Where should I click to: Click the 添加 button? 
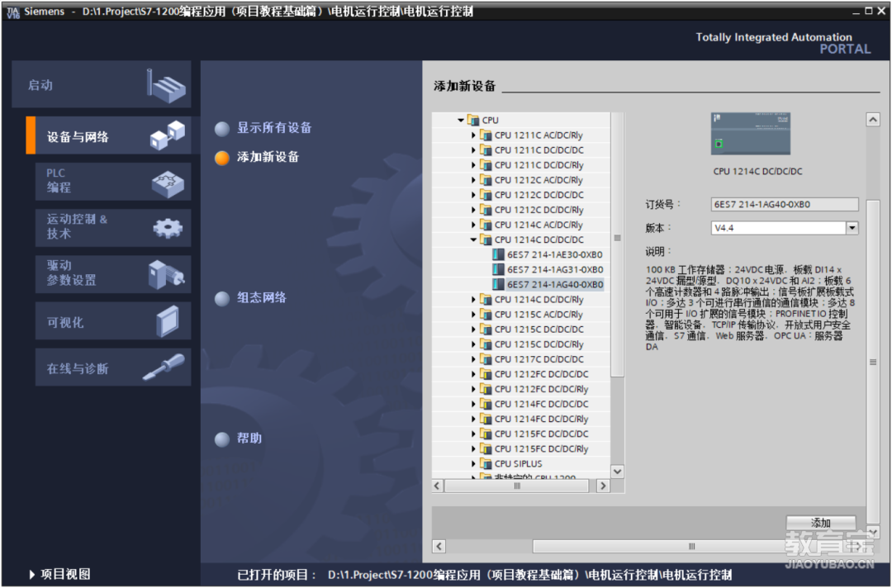coord(820,523)
